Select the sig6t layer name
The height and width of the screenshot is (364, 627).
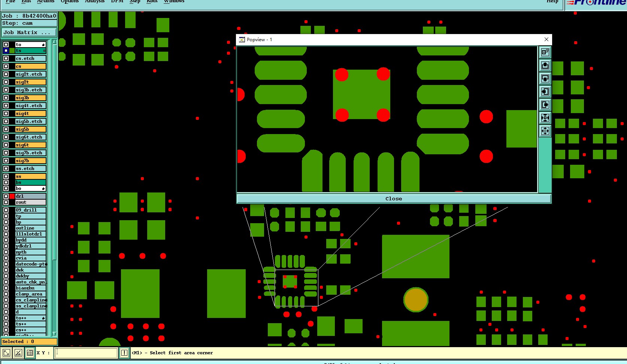[x=30, y=145]
